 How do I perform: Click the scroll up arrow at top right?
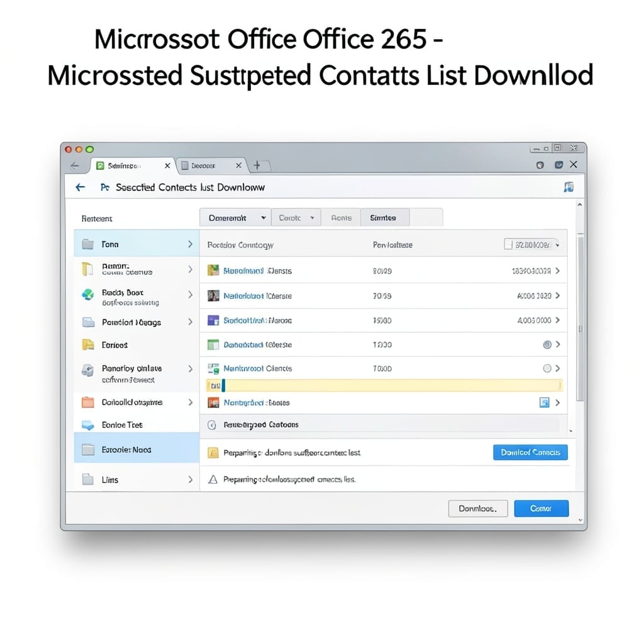(580, 204)
